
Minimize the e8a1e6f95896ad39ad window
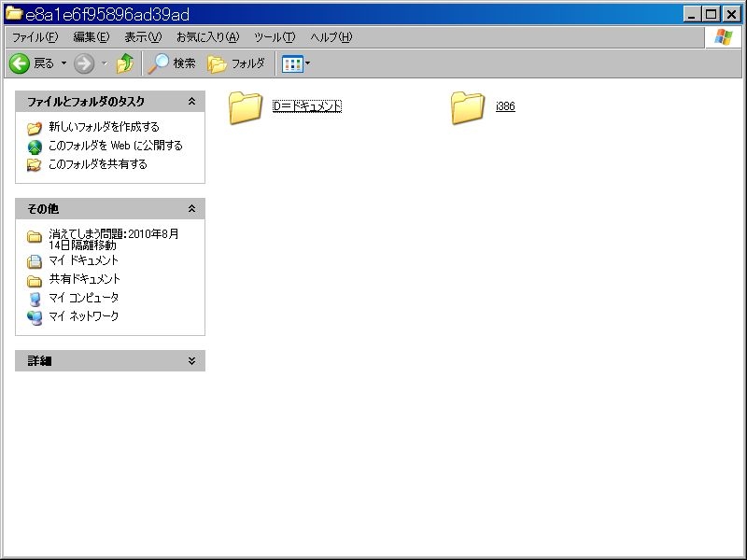pyautogui.click(x=692, y=14)
